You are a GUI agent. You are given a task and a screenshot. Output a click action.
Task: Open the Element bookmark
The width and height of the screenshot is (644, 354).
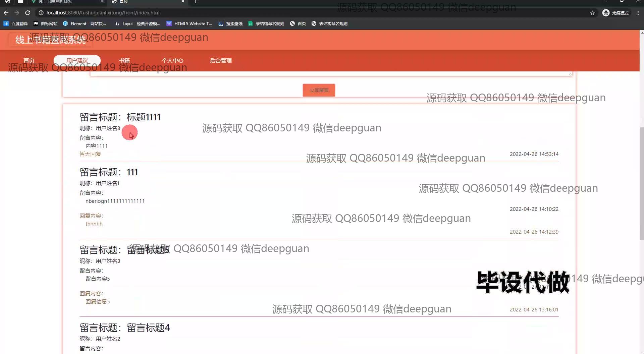pyautogui.click(x=85, y=23)
